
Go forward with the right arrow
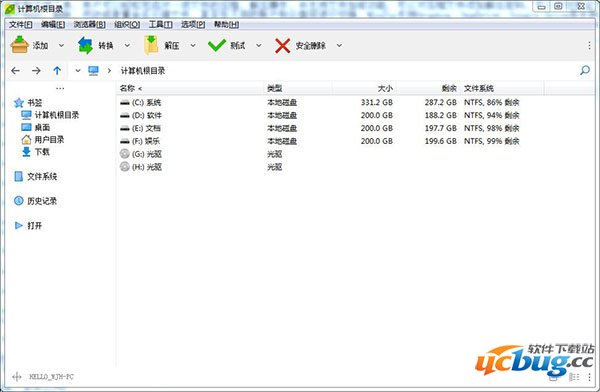point(36,70)
